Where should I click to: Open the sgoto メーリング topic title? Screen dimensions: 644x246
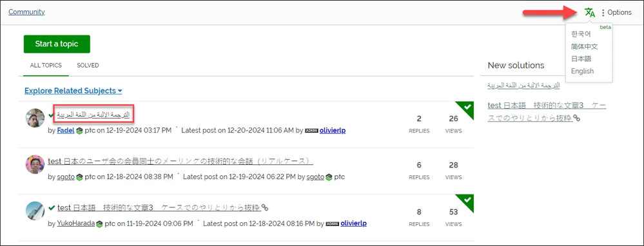click(x=181, y=161)
